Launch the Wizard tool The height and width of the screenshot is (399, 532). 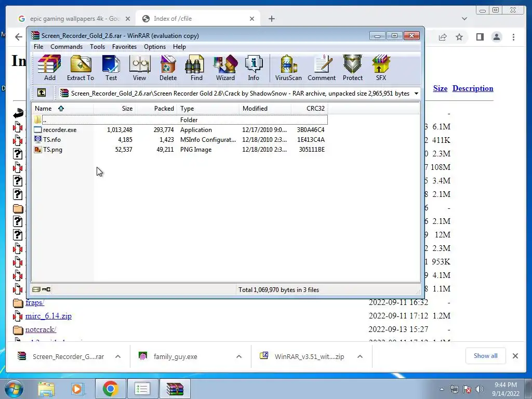(225, 68)
